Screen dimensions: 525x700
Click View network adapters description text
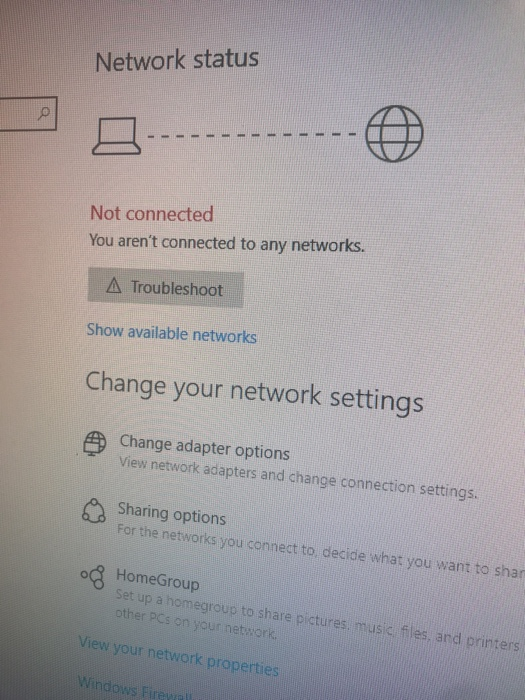click(298, 477)
